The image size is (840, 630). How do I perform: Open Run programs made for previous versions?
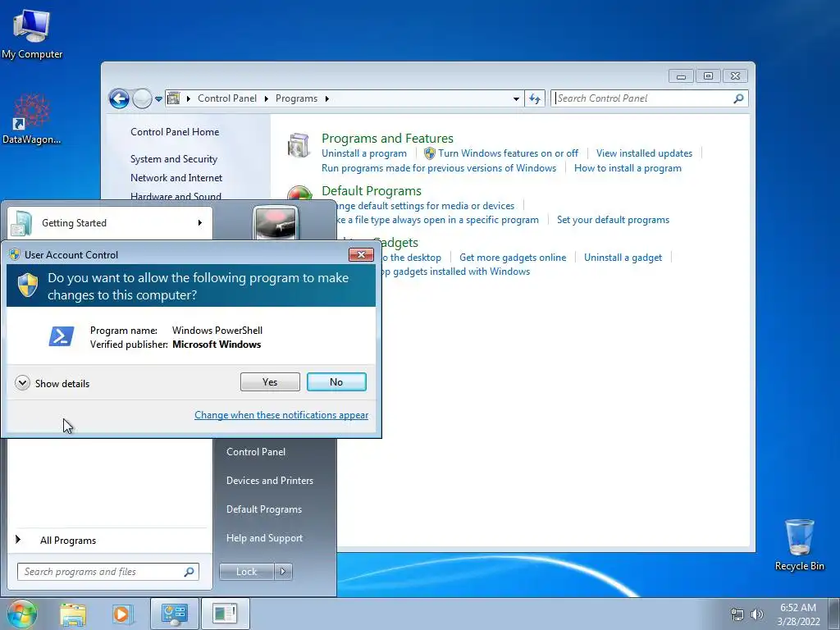[x=439, y=168]
